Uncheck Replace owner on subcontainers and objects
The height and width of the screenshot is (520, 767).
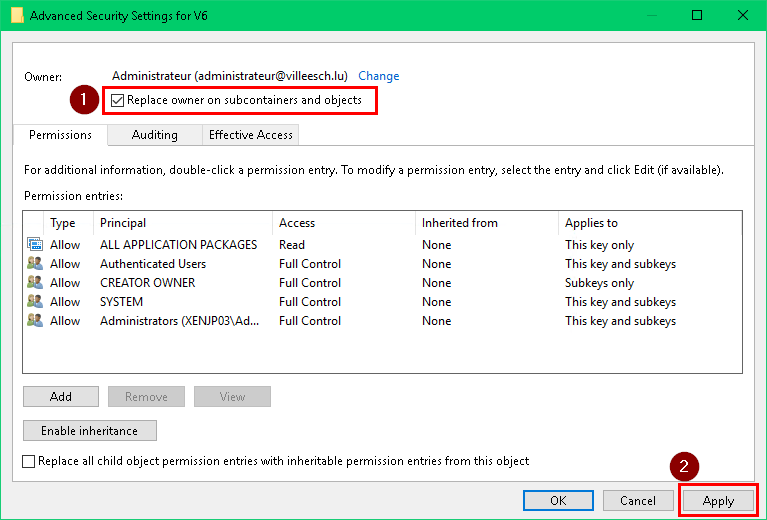coord(119,100)
